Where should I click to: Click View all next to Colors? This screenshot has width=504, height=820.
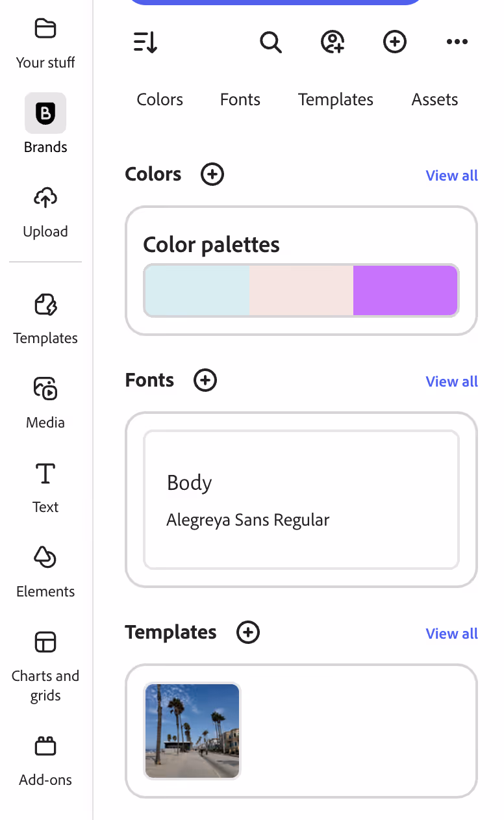[x=452, y=175]
